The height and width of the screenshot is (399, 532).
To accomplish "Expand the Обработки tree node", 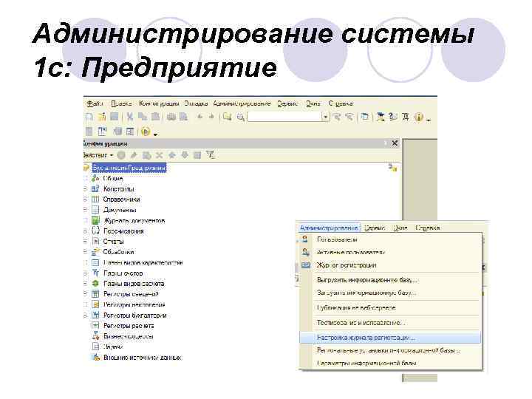I will point(85,252).
